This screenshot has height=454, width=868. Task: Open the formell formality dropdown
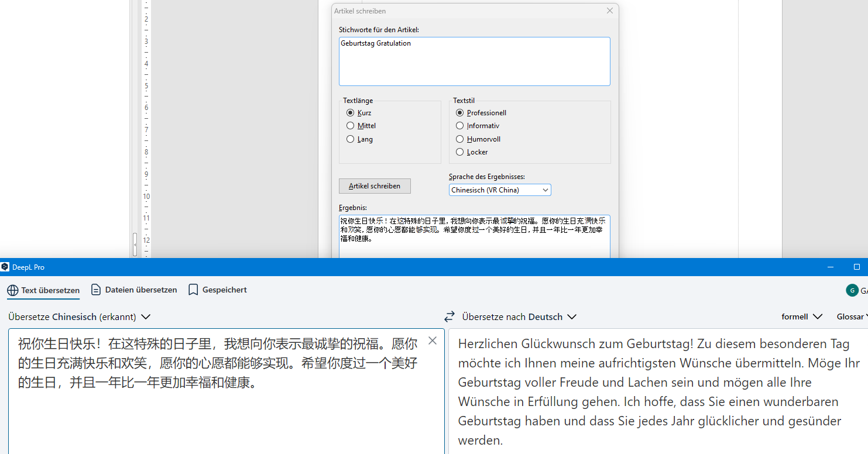click(x=802, y=317)
